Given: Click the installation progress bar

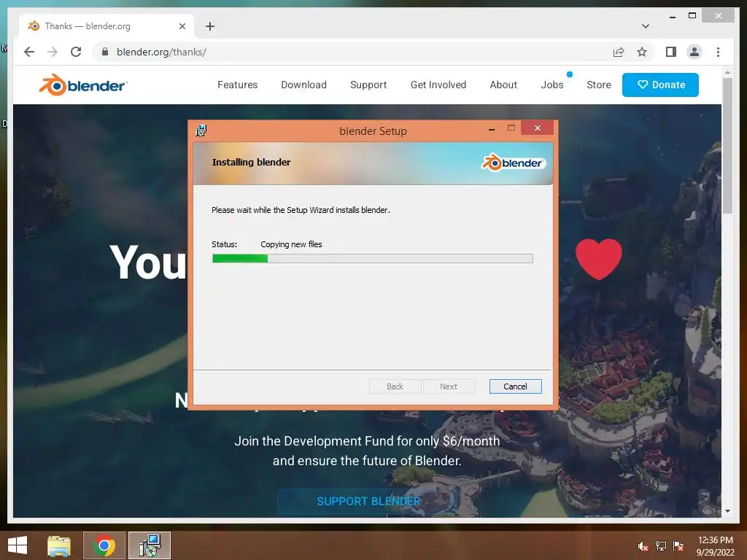Looking at the screenshot, I should pos(373,259).
